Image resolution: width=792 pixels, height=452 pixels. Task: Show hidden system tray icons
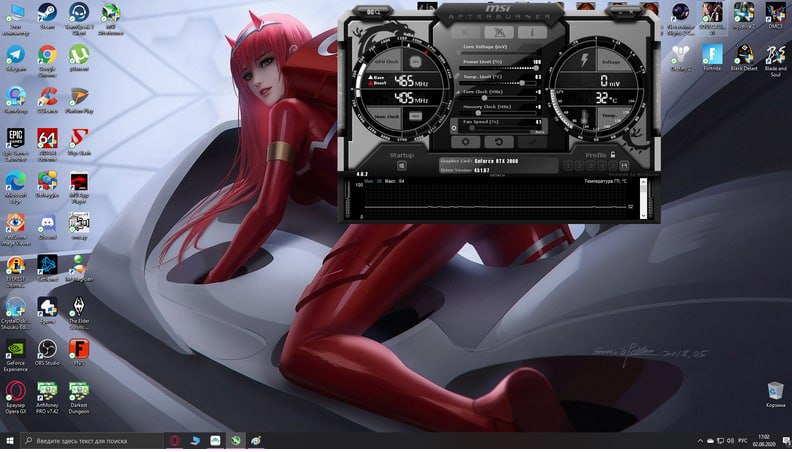tap(700, 441)
